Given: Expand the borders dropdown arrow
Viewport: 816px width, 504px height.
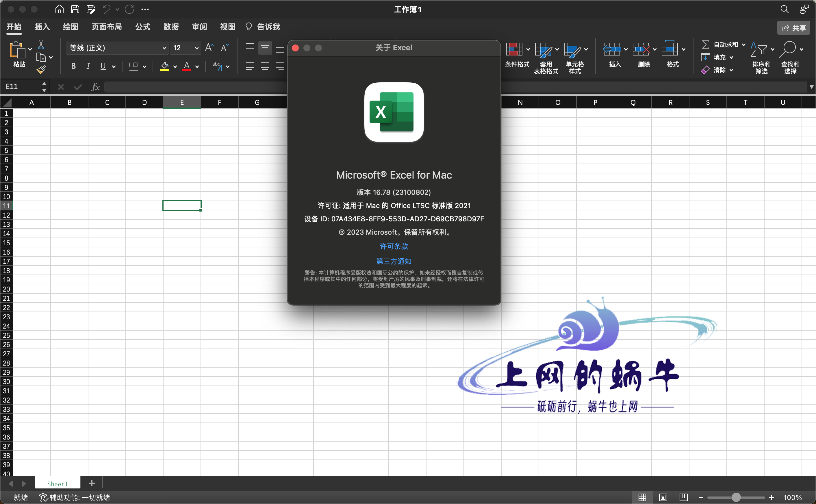Looking at the screenshot, I should tap(144, 67).
